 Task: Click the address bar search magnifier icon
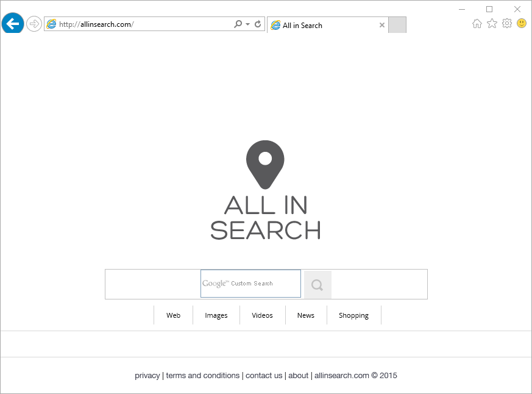(238, 24)
